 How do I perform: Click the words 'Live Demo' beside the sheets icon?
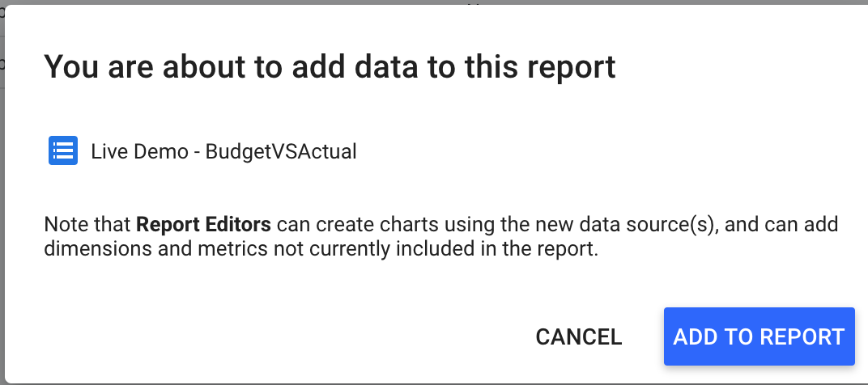139,151
